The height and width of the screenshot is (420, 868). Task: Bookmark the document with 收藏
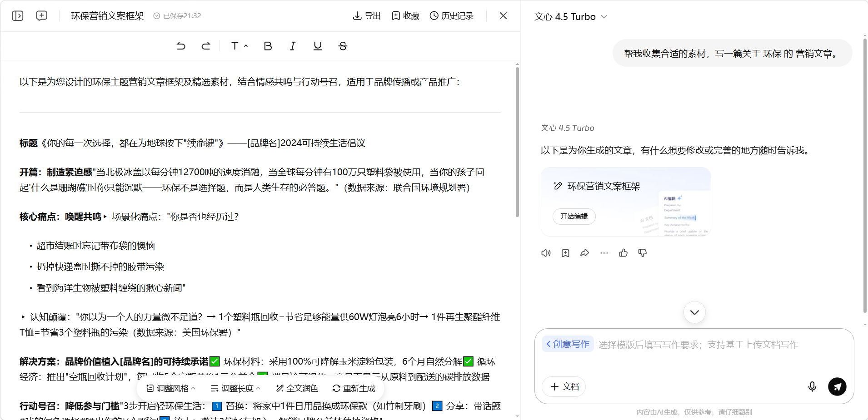tap(405, 16)
